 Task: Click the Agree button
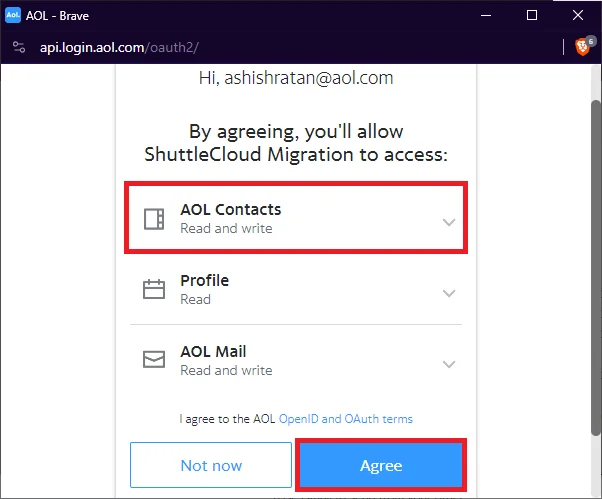pos(381,465)
